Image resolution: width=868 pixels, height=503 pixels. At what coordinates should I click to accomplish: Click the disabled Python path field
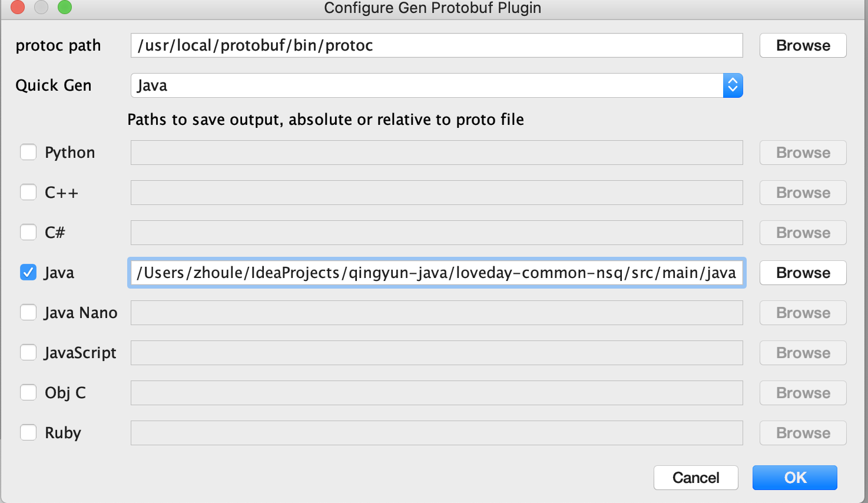(x=436, y=153)
